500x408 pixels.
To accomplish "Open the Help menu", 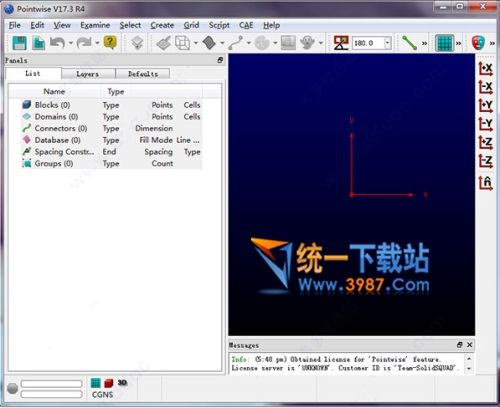I will pos(271,25).
